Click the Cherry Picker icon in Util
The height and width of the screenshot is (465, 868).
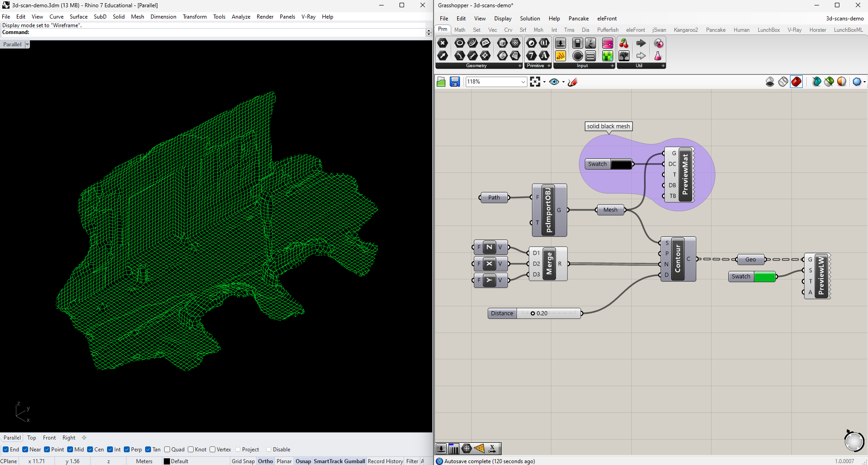624,43
